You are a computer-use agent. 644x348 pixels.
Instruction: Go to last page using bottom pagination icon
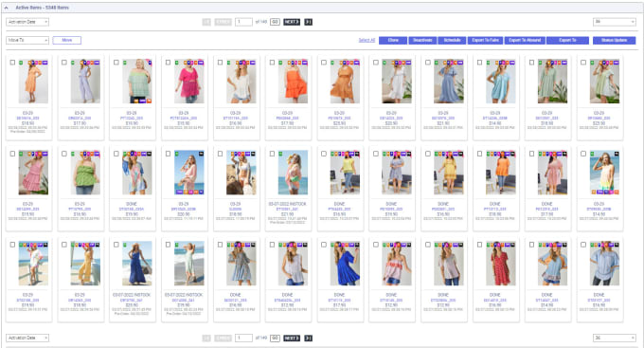click(x=308, y=339)
